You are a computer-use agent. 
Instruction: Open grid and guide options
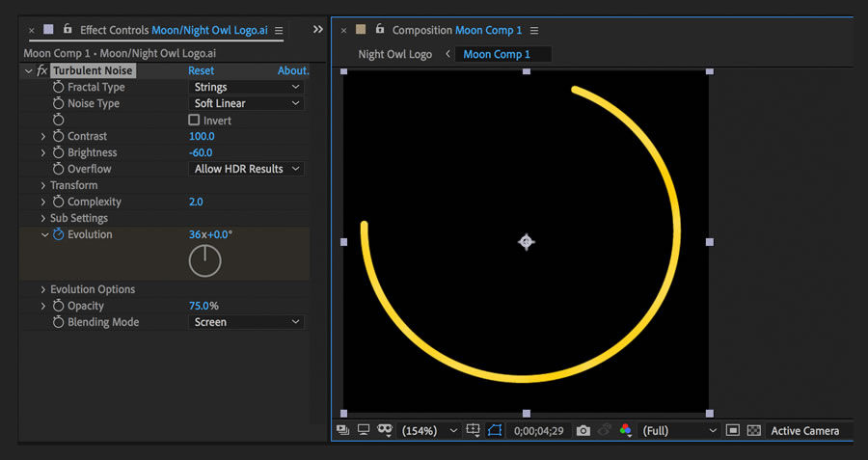474,430
